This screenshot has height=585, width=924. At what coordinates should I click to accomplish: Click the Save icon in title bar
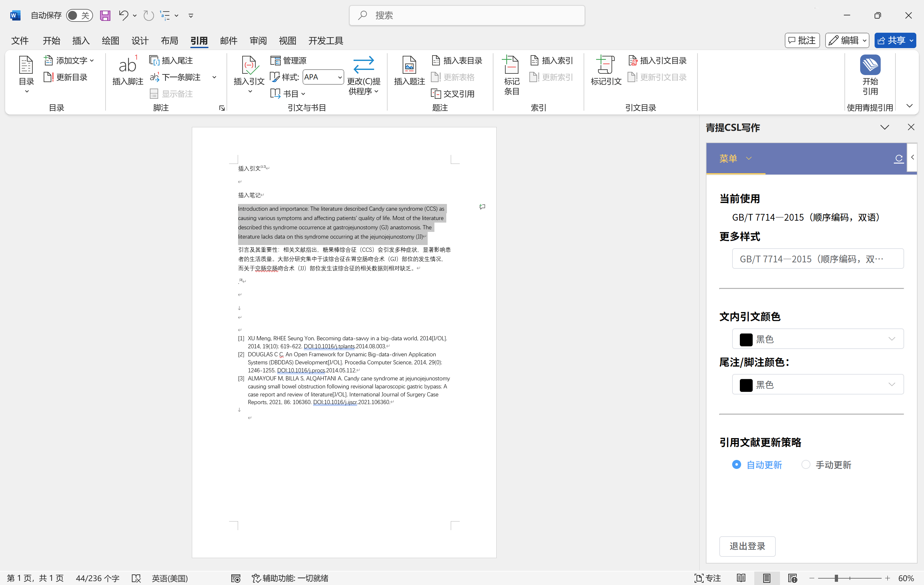point(105,15)
